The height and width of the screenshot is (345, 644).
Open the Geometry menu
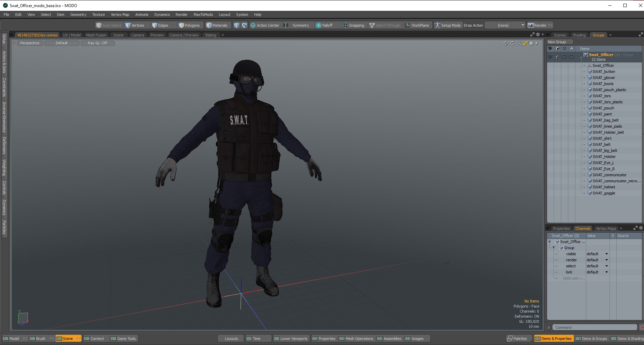[x=78, y=15]
